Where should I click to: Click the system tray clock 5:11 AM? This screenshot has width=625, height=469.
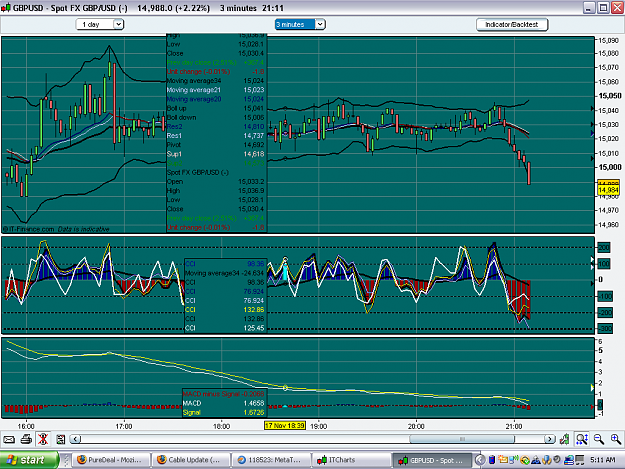click(x=602, y=460)
